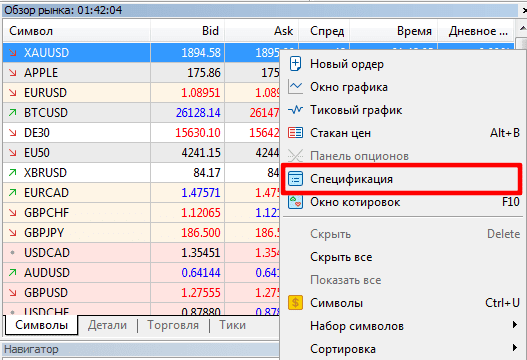
Task: Click the Обзор рынка panel title bar
Action: click(260, 10)
